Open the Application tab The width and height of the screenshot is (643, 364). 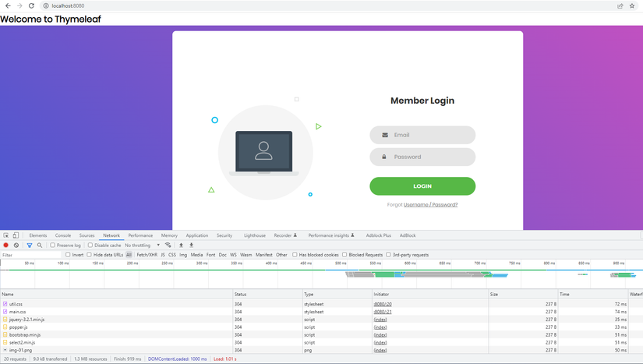[x=197, y=235]
